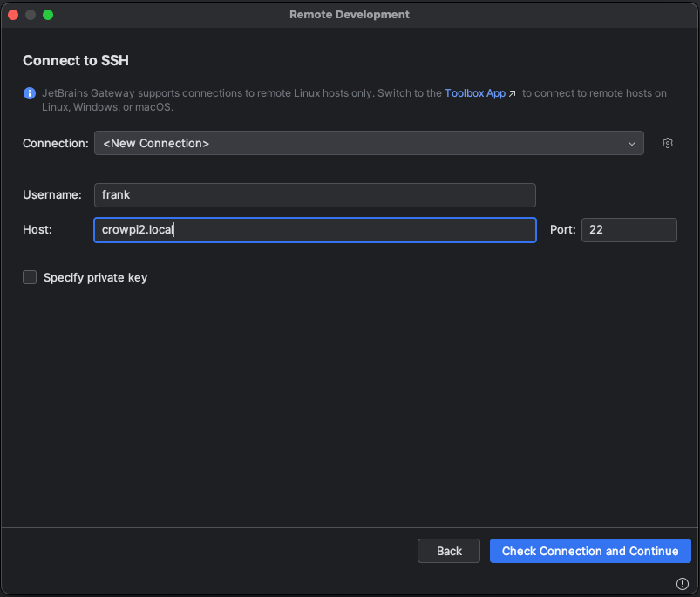Viewport: 700px width, 597px height.
Task: Minimize the window using the yellow button
Action: pyautogui.click(x=31, y=15)
